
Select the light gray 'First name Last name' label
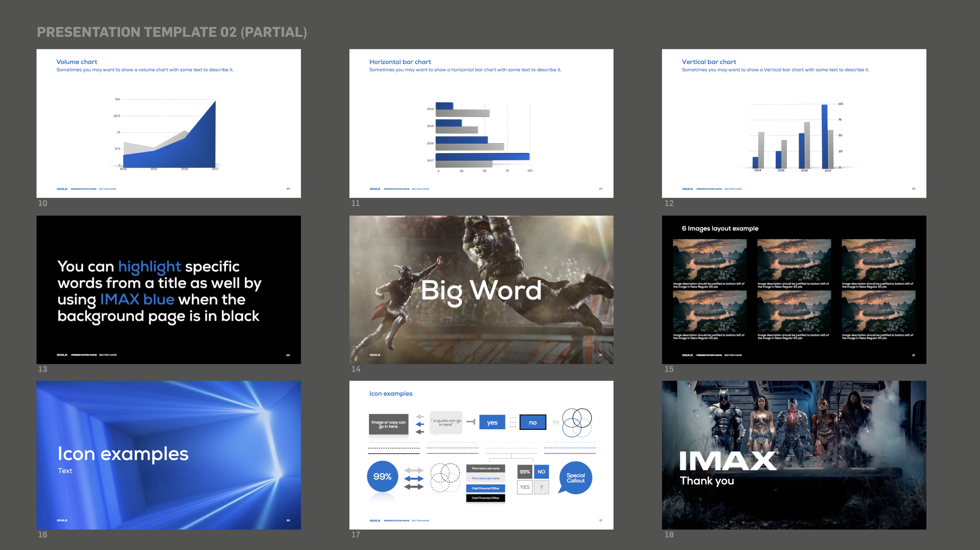pyautogui.click(x=486, y=478)
